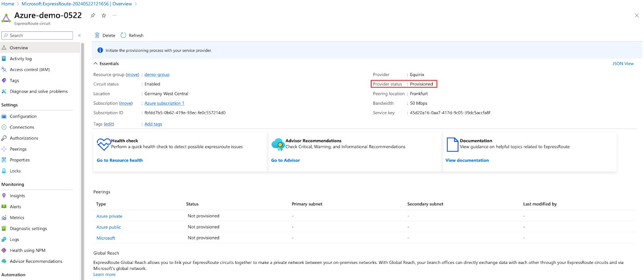
Task: Collapse the sidebar menu with double chevron
Action: (x=79, y=35)
